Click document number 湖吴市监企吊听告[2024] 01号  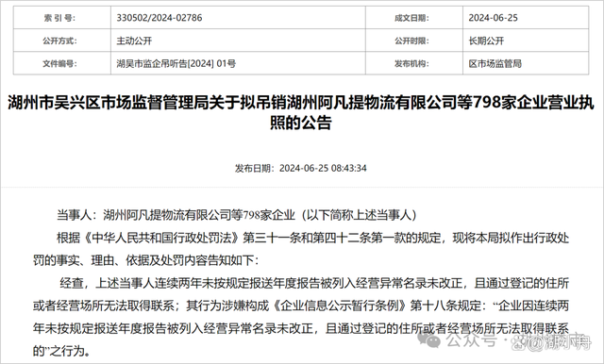176,63
